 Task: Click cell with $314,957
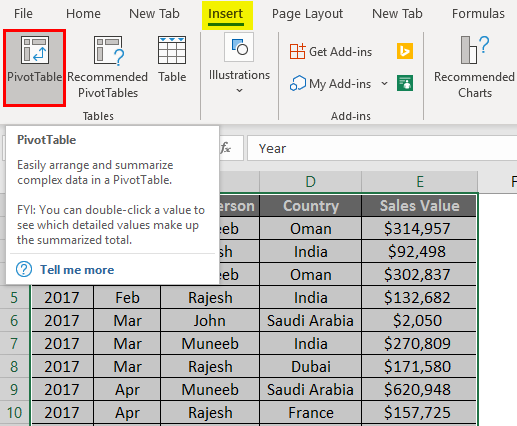(x=419, y=229)
